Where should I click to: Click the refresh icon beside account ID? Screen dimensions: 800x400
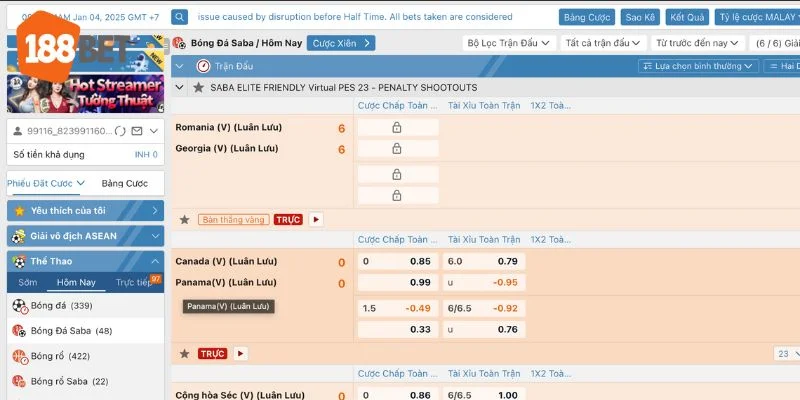121,131
